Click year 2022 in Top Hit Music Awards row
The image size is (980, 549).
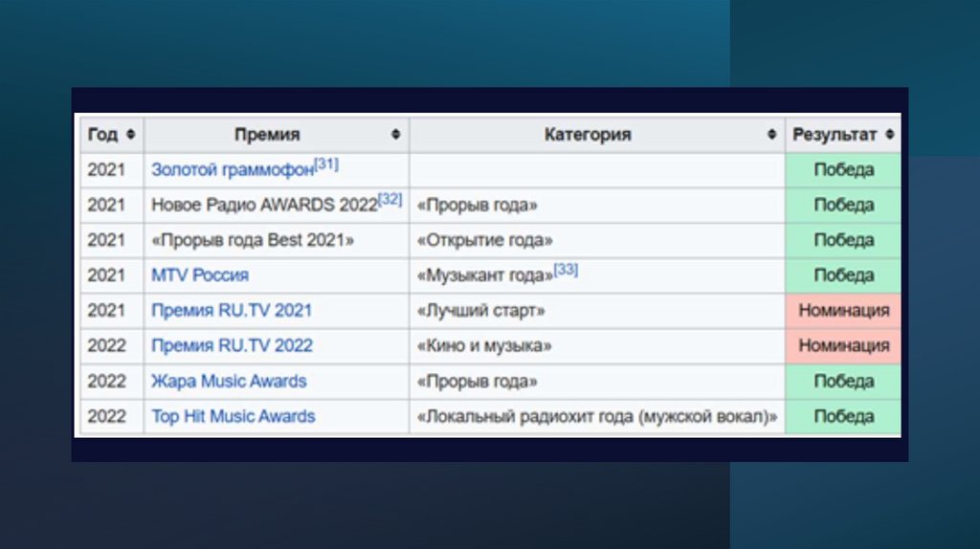[106, 416]
